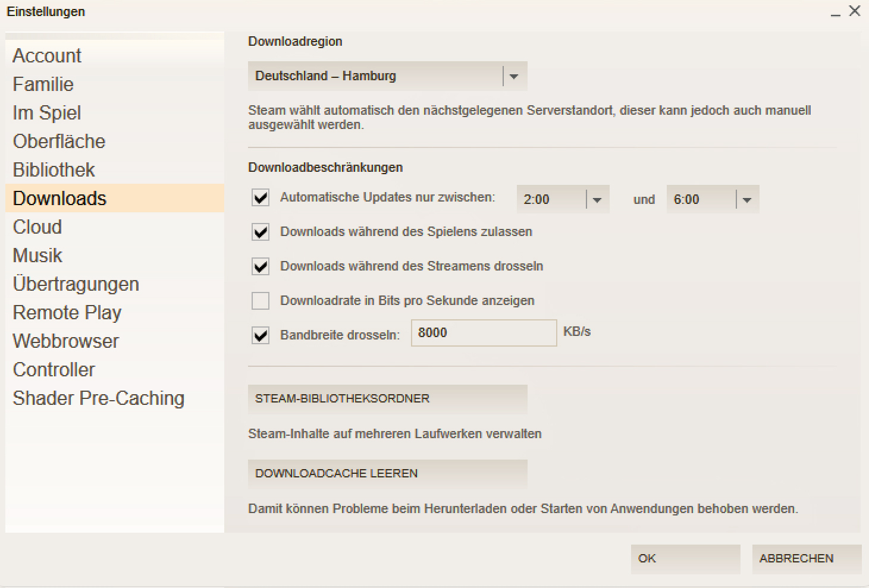
Task: Toggle automatic updates time restriction checkbox
Action: point(261,198)
